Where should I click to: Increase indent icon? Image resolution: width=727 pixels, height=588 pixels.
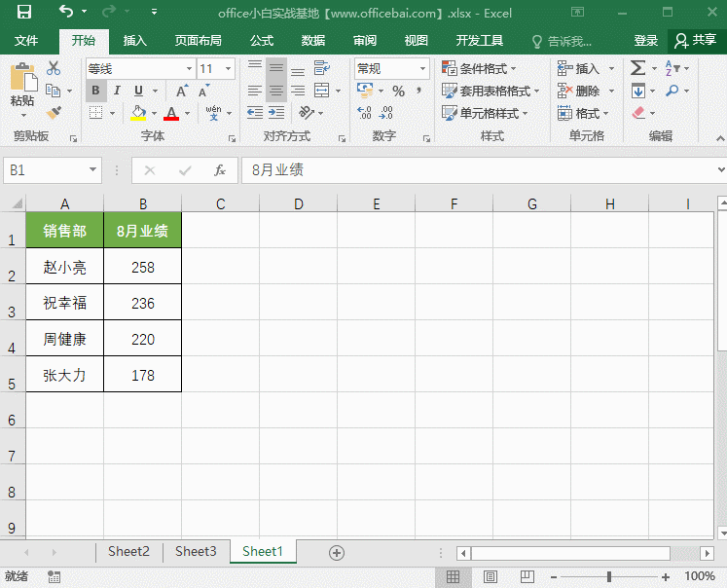[x=276, y=113]
